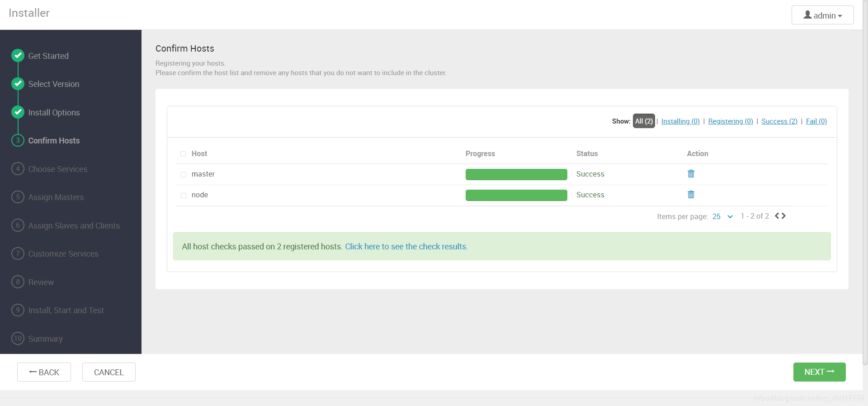Click the BACK button
The width and height of the screenshot is (868, 406).
coord(44,372)
